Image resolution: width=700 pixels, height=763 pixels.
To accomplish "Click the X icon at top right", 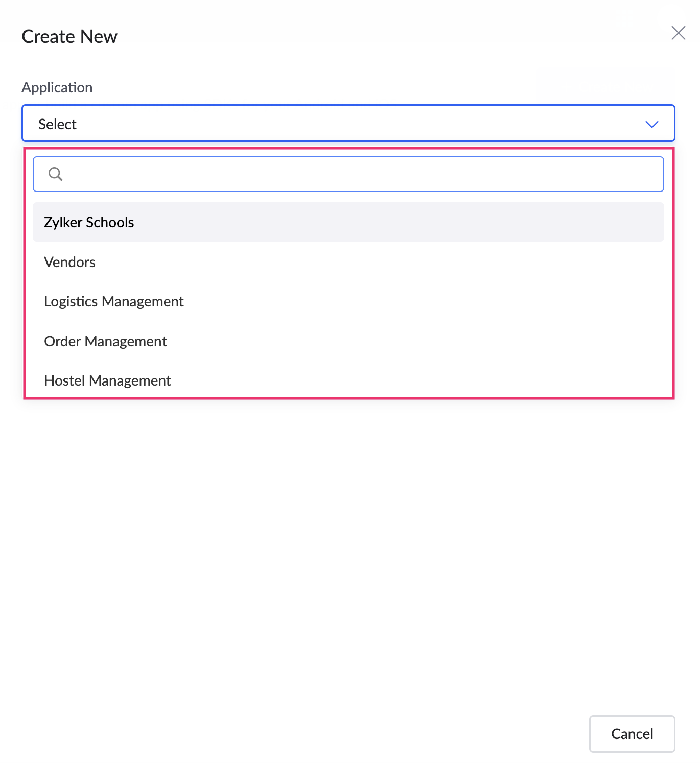I will pyautogui.click(x=678, y=33).
